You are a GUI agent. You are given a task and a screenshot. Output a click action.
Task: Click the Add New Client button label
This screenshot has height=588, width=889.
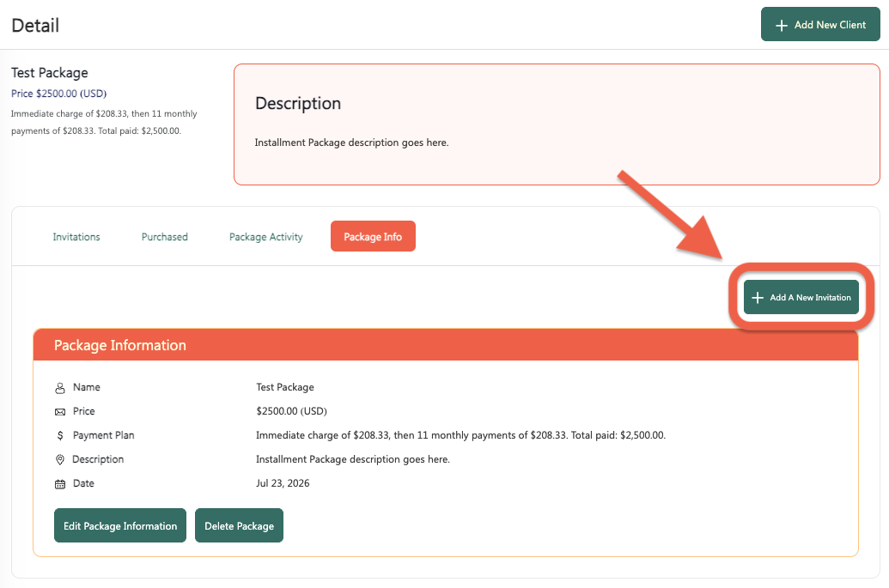[830, 25]
